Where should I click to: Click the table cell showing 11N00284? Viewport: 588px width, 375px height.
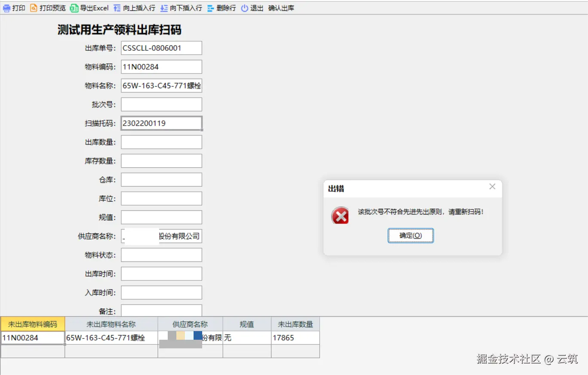[x=32, y=338]
